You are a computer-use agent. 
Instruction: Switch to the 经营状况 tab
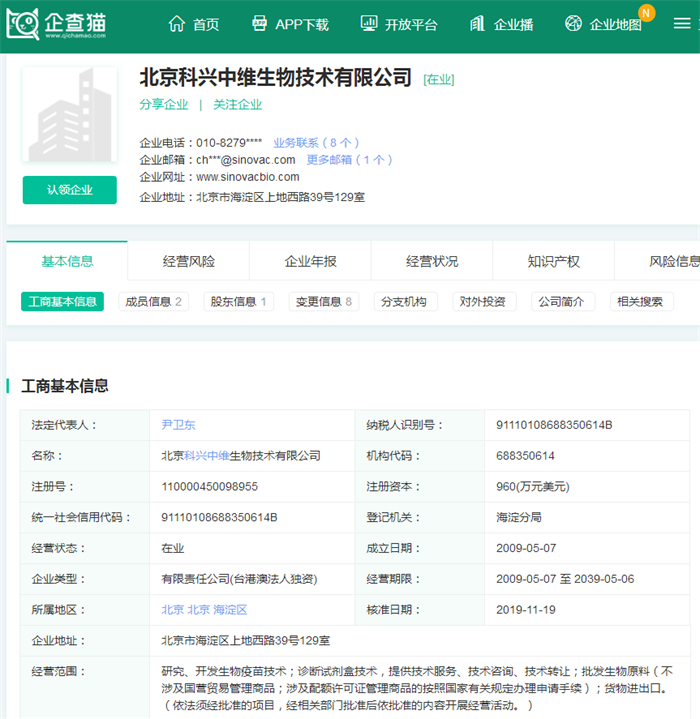432,261
